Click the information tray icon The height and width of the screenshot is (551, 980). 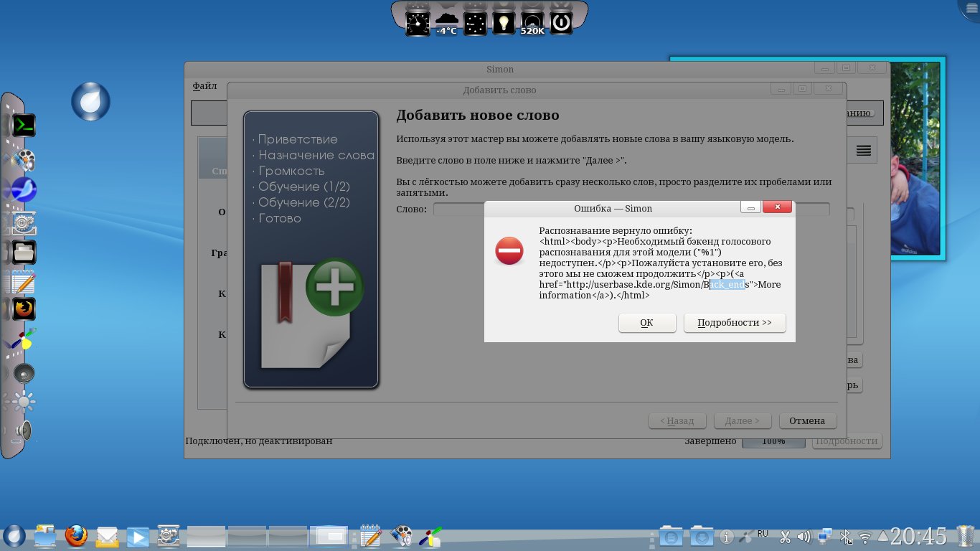(726, 537)
